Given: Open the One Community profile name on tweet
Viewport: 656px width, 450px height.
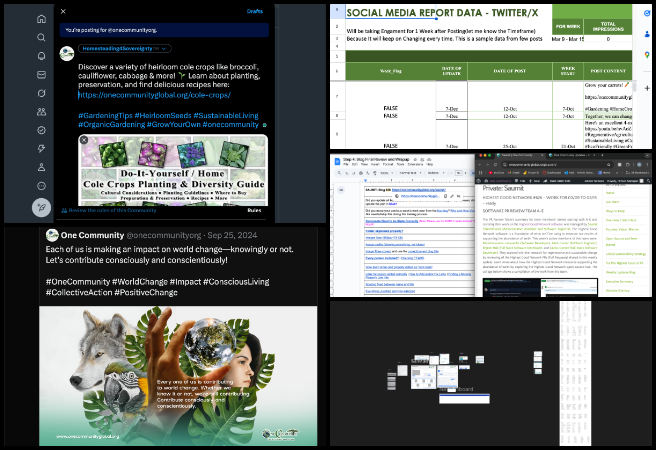Looking at the screenshot, I should point(92,235).
